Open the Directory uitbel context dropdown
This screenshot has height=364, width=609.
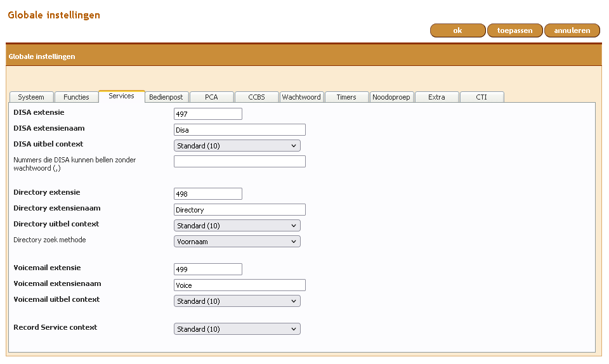click(x=237, y=226)
